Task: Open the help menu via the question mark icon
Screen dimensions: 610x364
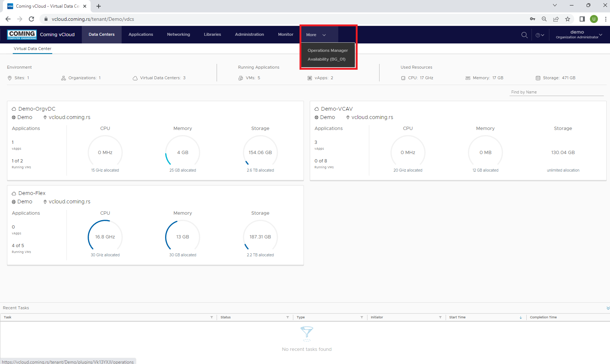Action: pos(538,35)
